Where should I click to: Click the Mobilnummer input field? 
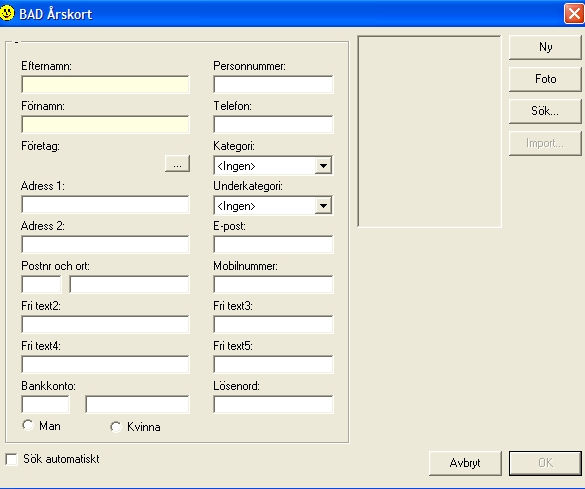[x=273, y=284]
